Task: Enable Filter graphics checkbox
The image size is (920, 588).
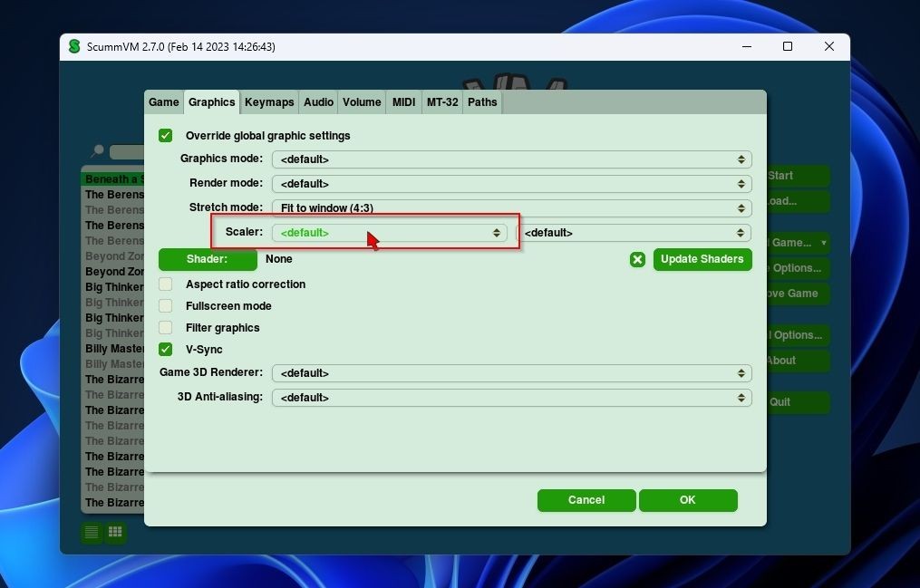Action: tap(166, 327)
